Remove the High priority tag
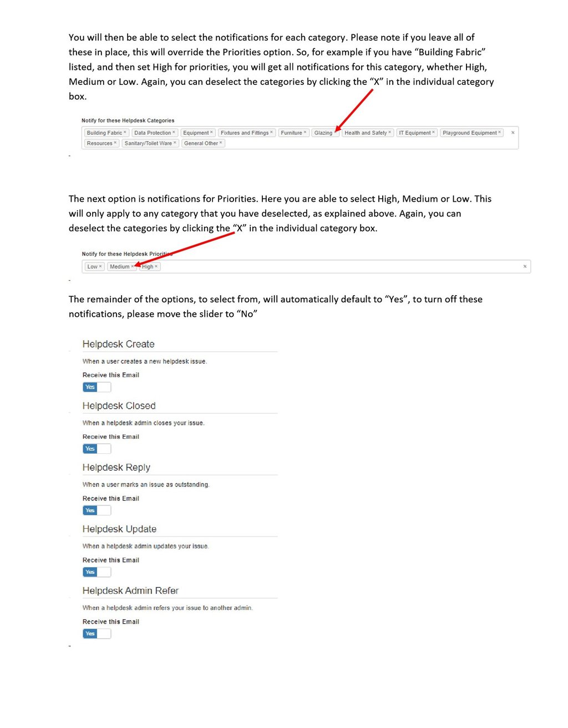Image resolution: width=568 pixels, height=728 pixels. coord(156,266)
